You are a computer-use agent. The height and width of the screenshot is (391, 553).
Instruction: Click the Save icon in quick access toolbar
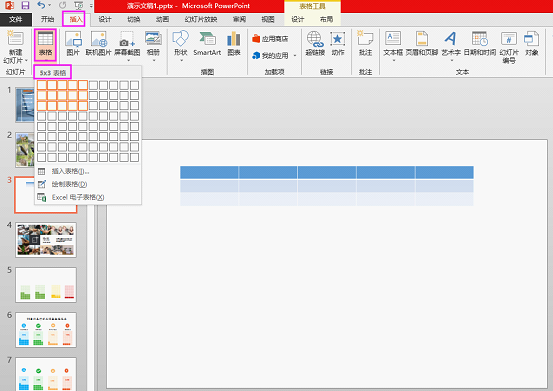tap(25, 5)
